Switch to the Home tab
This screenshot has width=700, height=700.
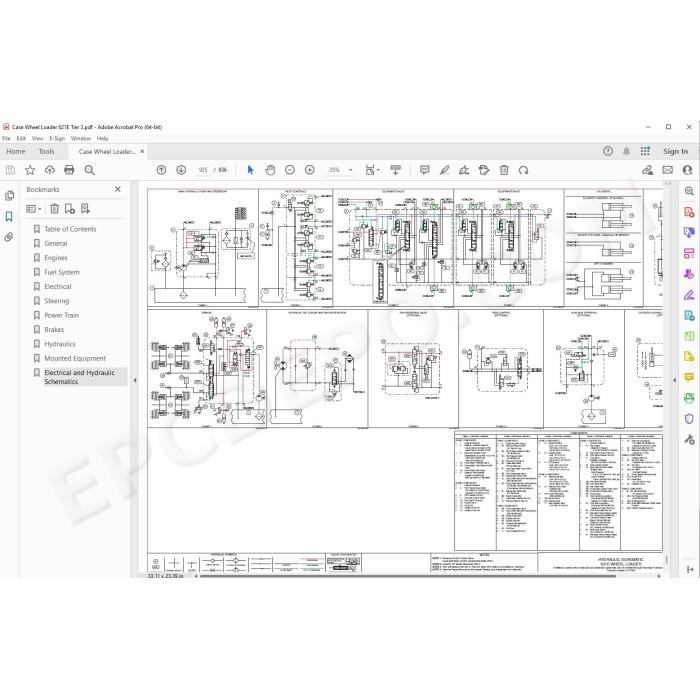[x=16, y=151]
